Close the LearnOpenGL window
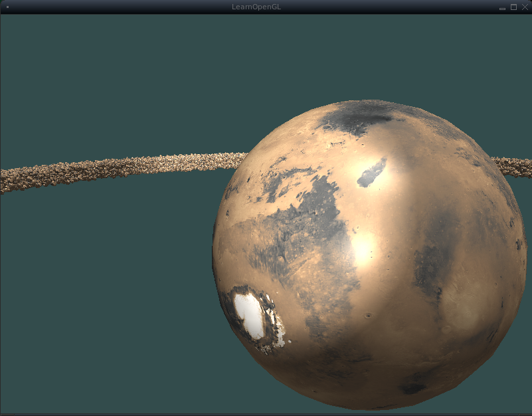The width and height of the screenshot is (532, 416). coord(525,7)
